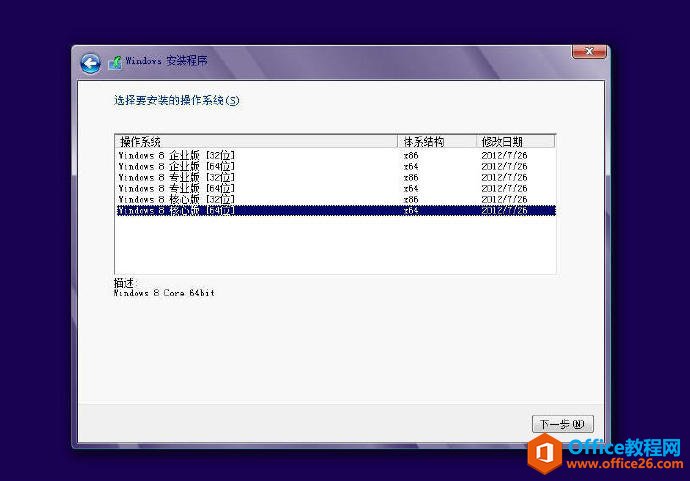The image size is (690, 481).
Task: Sort by 操作系统 column header
Action: (x=257, y=142)
